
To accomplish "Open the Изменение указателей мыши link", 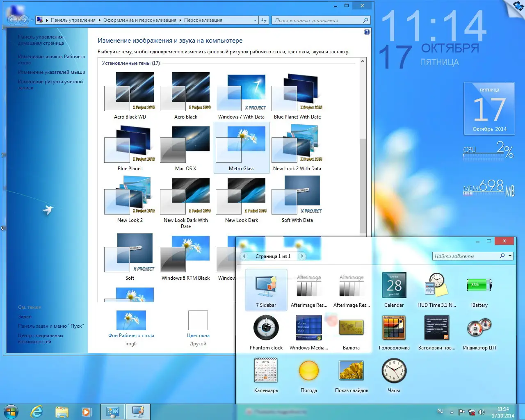I will [51, 72].
